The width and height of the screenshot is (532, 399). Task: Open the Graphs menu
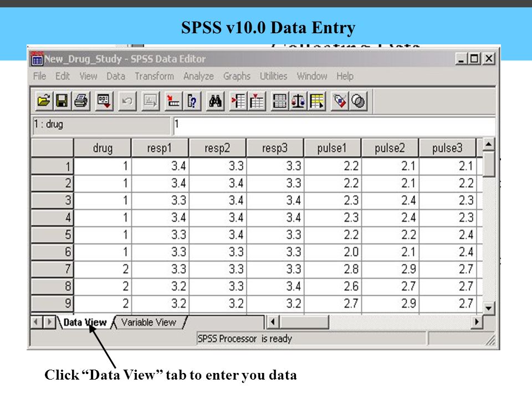(x=237, y=76)
